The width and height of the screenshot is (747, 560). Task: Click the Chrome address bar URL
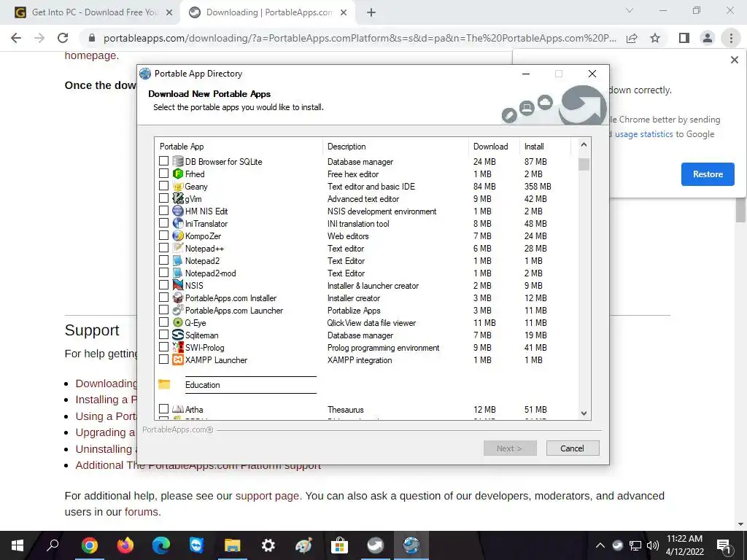360,38
